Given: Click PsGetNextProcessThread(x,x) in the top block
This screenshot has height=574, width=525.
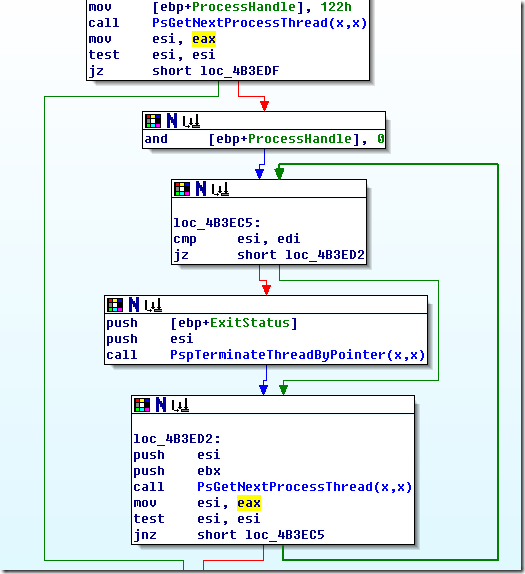Looking at the screenshot, I should [260, 23].
